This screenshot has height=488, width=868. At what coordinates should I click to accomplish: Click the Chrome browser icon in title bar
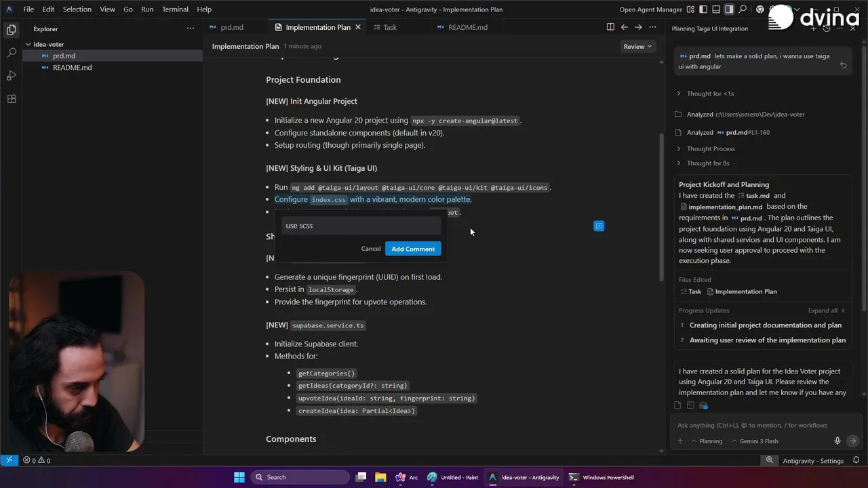point(760,9)
